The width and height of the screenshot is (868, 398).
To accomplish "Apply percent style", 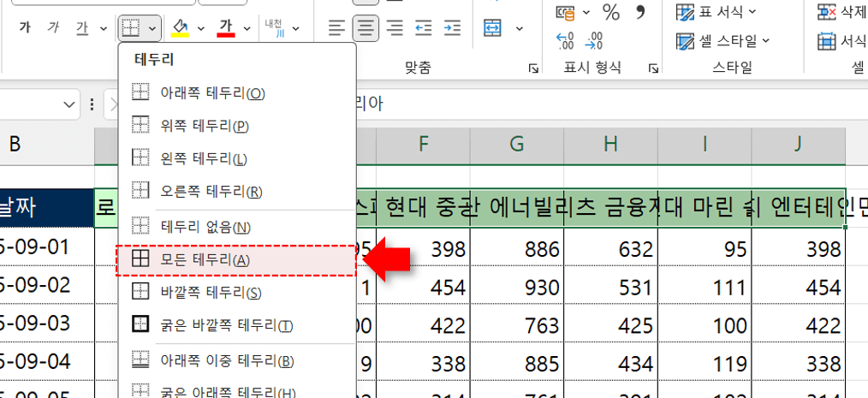I will click(611, 12).
